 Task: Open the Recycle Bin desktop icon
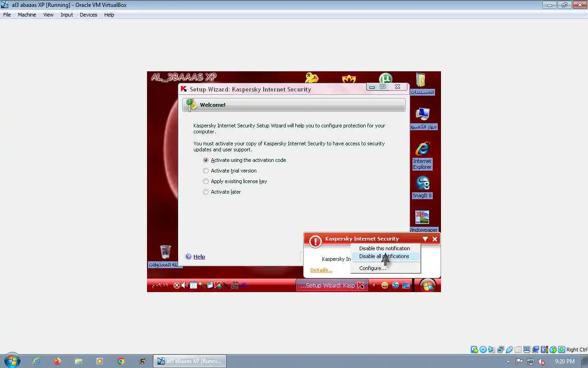(165, 256)
